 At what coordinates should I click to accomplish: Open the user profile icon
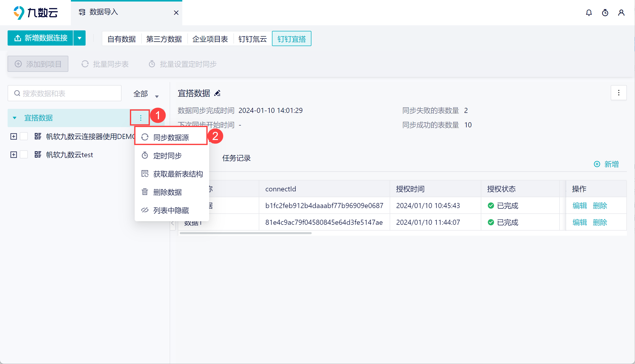tap(621, 13)
